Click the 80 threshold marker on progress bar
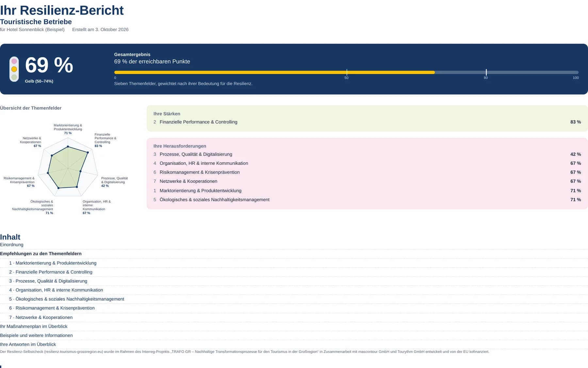The height and width of the screenshot is (368, 588). coord(486,72)
